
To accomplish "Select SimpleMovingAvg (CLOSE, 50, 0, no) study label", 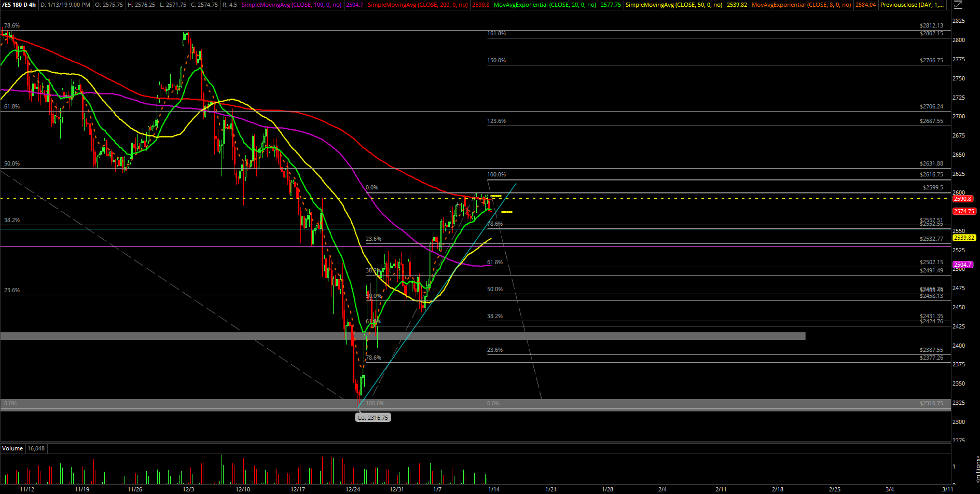I will pos(674,5).
